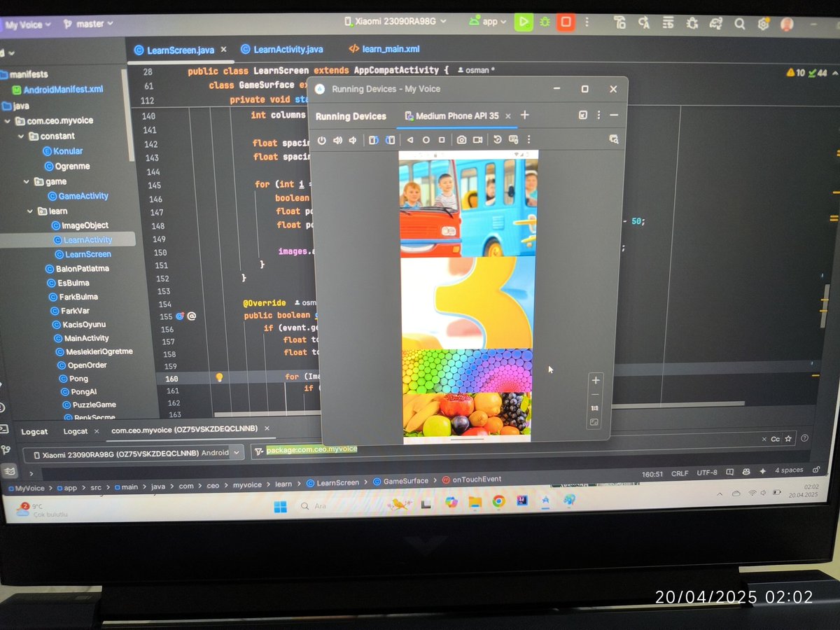The width and height of the screenshot is (840, 630).
Task: Open the emulator snapshots icon
Action: click(498, 140)
